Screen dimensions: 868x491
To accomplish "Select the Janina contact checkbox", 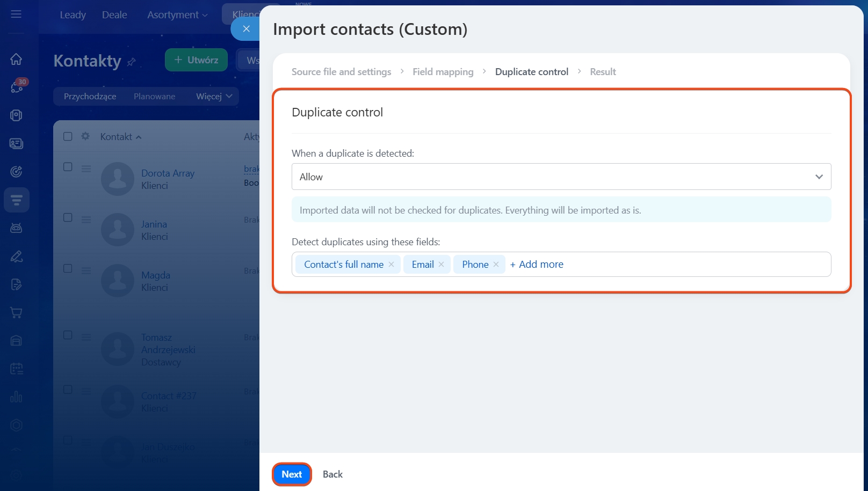I will pyautogui.click(x=68, y=217).
